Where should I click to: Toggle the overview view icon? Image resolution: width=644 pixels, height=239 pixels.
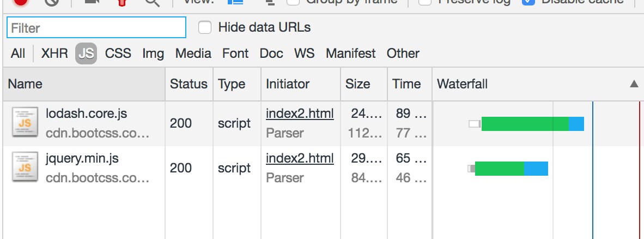click(269, 2)
